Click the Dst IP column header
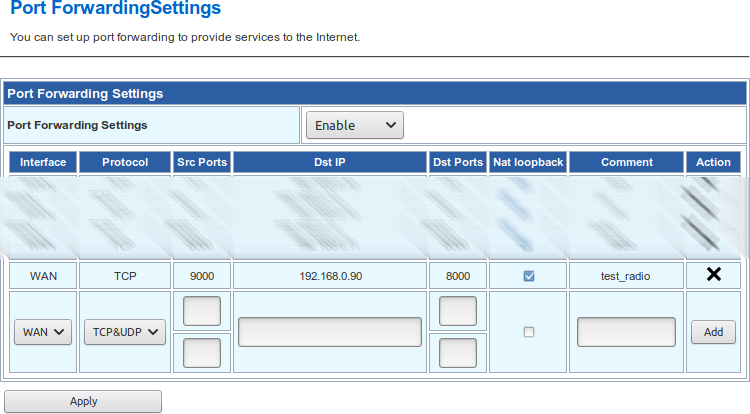The height and width of the screenshot is (414, 750). pos(330,162)
